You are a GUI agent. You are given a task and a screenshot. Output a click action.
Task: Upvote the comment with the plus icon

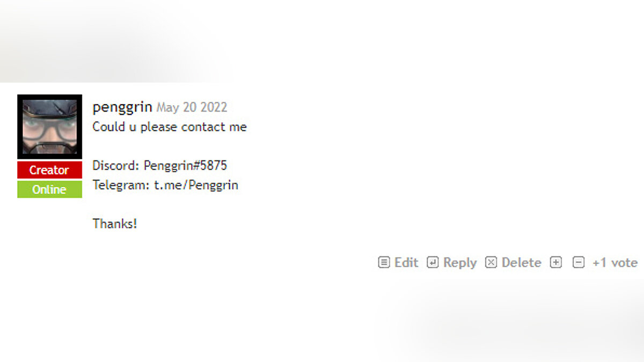[x=557, y=263]
